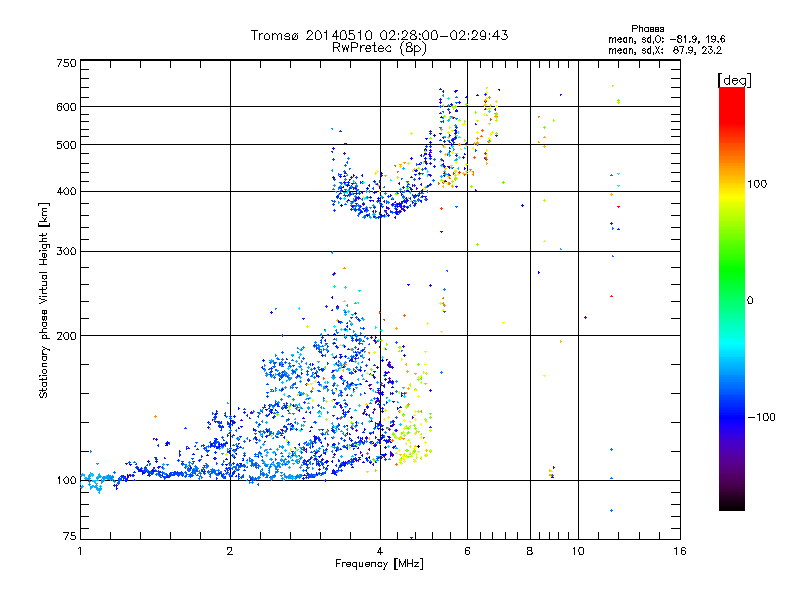The height and width of the screenshot is (600, 800).
Task: Click the y-axis tick label '75'
Action: point(70,536)
